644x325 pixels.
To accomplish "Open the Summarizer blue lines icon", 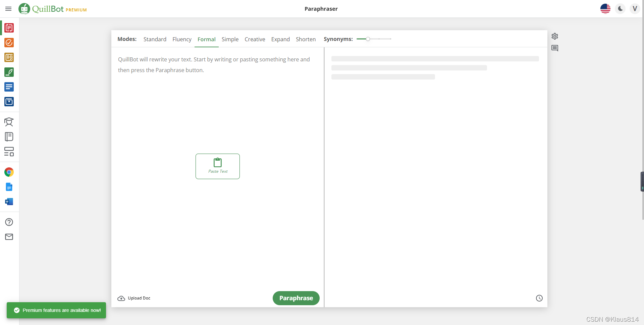I will click(x=9, y=87).
